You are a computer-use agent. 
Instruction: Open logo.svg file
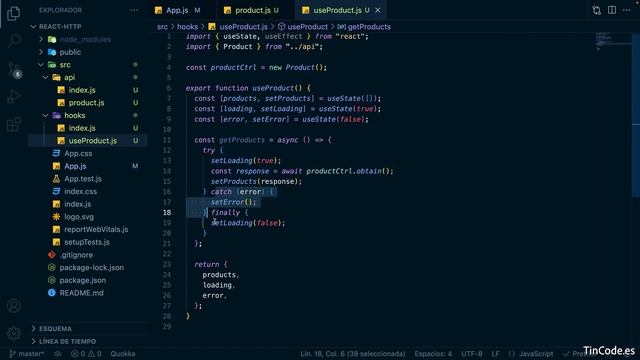coord(79,216)
